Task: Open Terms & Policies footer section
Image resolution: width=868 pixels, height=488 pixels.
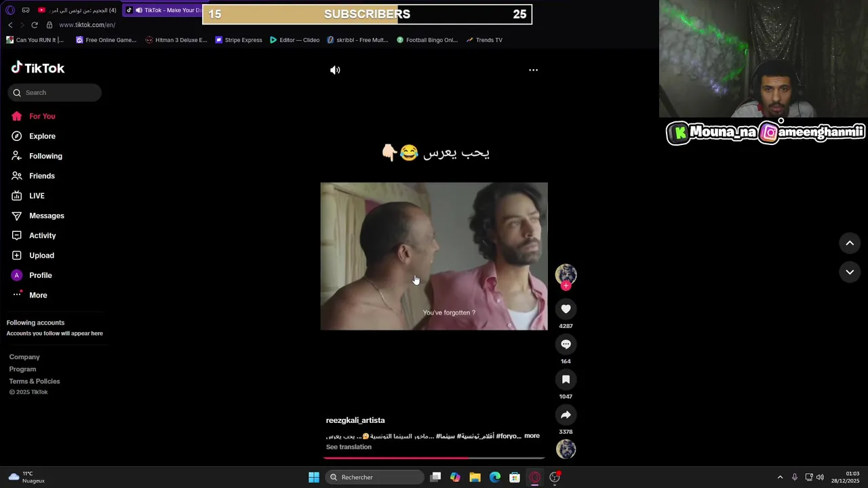Action: [x=35, y=381]
